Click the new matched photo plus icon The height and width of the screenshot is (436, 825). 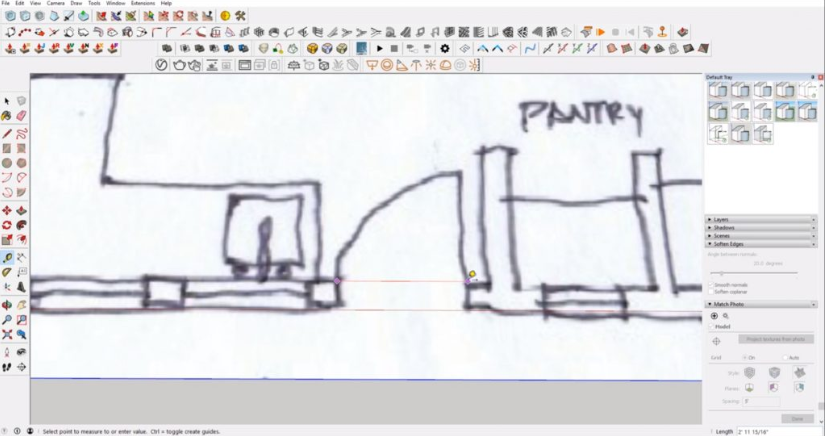point(714,316)
